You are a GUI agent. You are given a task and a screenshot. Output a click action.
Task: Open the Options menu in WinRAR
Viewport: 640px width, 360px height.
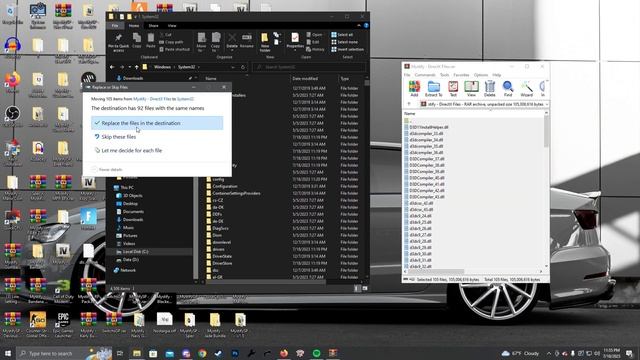[481, 75]
